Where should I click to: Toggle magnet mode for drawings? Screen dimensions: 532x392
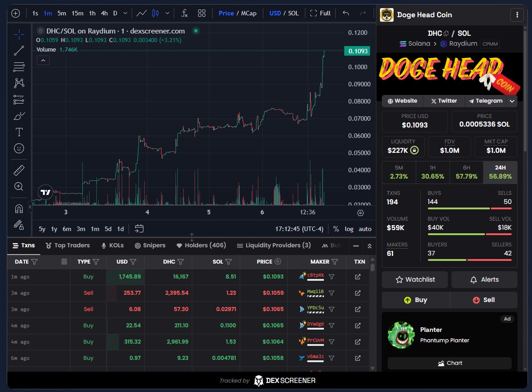(x=19, y=208)
